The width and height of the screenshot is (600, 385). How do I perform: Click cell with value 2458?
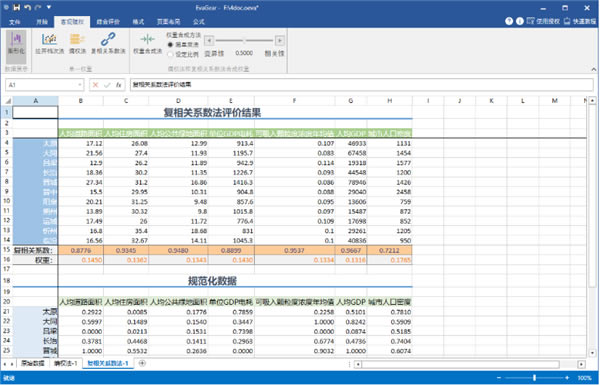[x=390, y=192]
